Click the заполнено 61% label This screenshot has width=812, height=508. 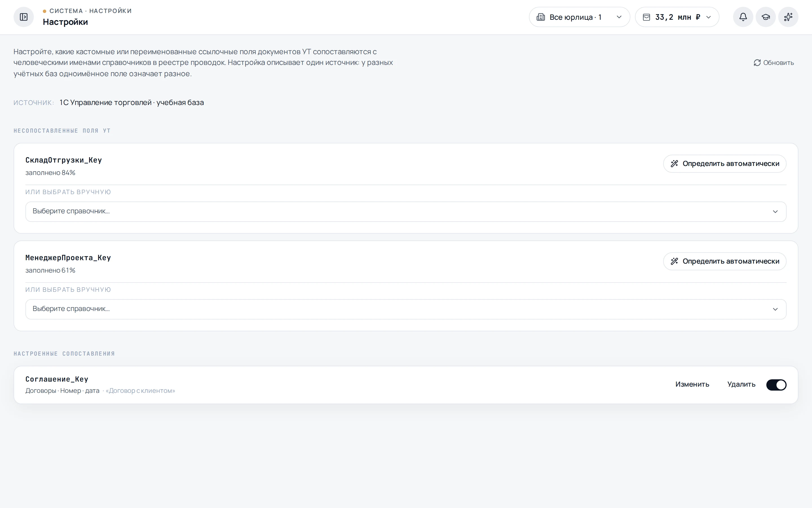(50, 270)
